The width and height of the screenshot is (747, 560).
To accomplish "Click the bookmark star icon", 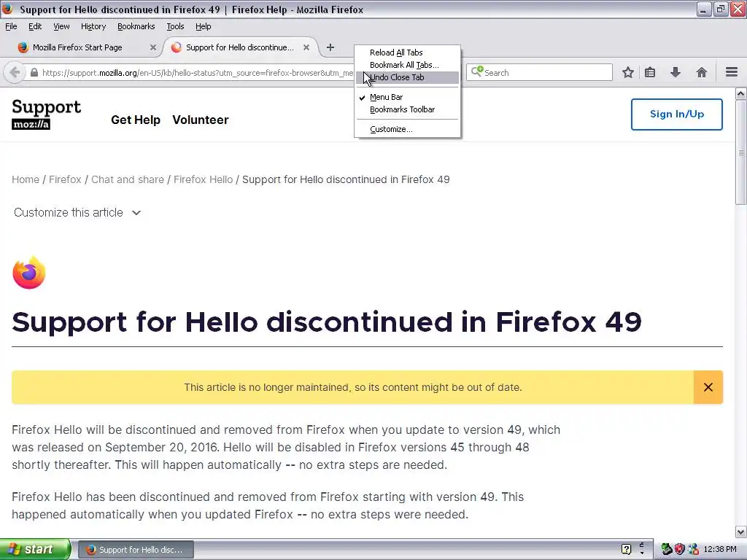I will click(x=628, y=72).
